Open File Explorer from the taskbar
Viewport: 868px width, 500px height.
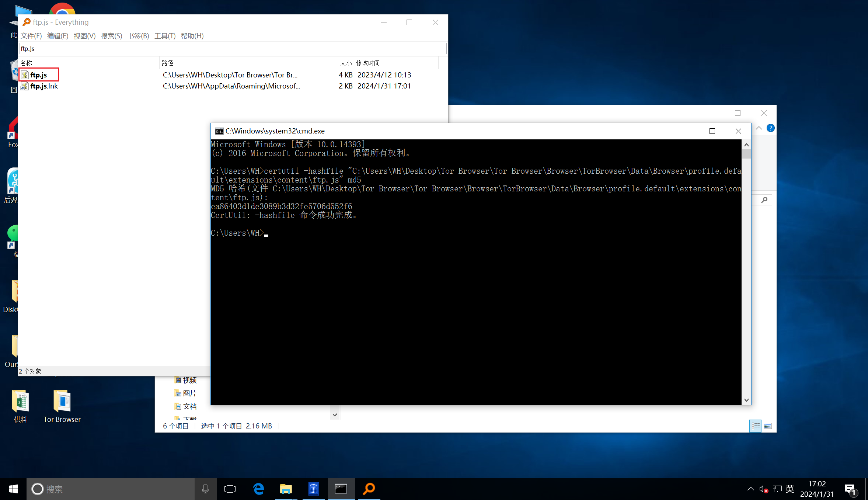[x=286, y=489]
